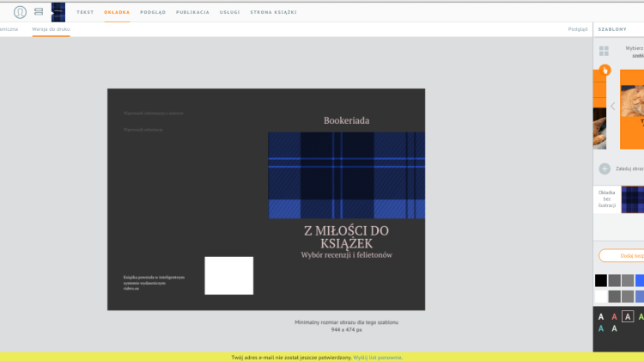Open the book list stack icon
The height and width of the screenshot is (361, 644).
pyautogui.click(x=39, y=12)
